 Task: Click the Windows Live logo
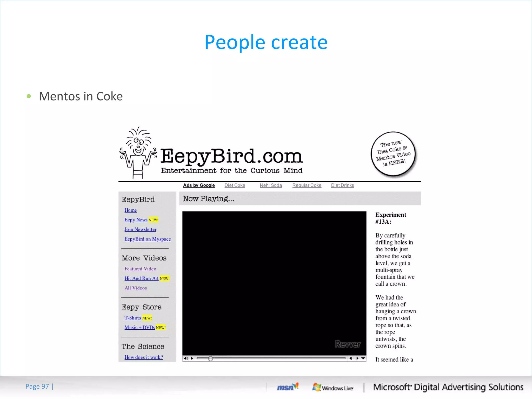pos(333,388)
